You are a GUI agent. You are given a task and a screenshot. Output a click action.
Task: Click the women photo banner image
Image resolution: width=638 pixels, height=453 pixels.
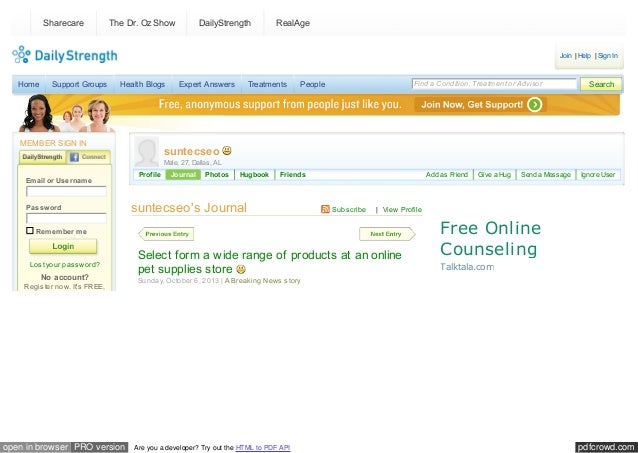point(67,114)
